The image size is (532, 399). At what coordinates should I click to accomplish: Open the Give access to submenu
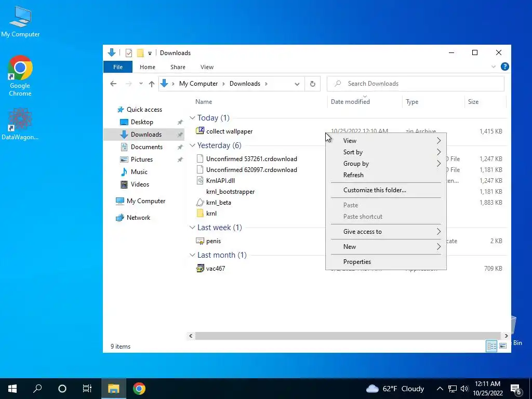click(x=386, y=232)
